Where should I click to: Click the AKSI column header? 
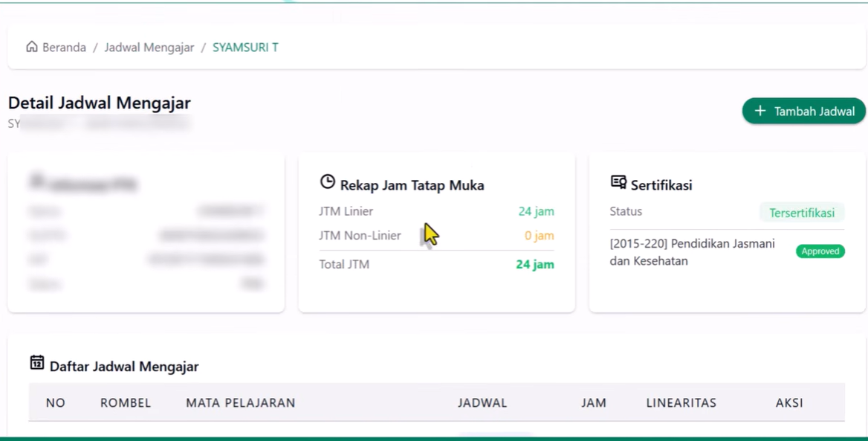(790, 402)
